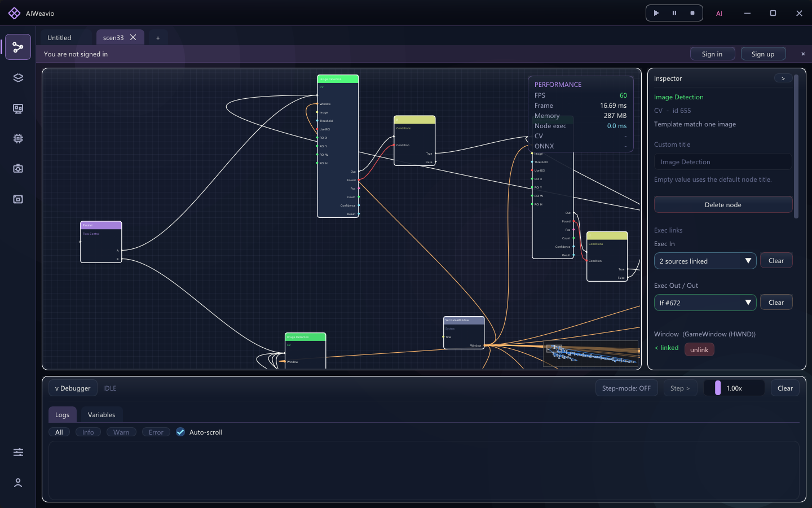812x508 pixels.
Task: Open the screen record sidebar icon
Action: pos(18,199)
